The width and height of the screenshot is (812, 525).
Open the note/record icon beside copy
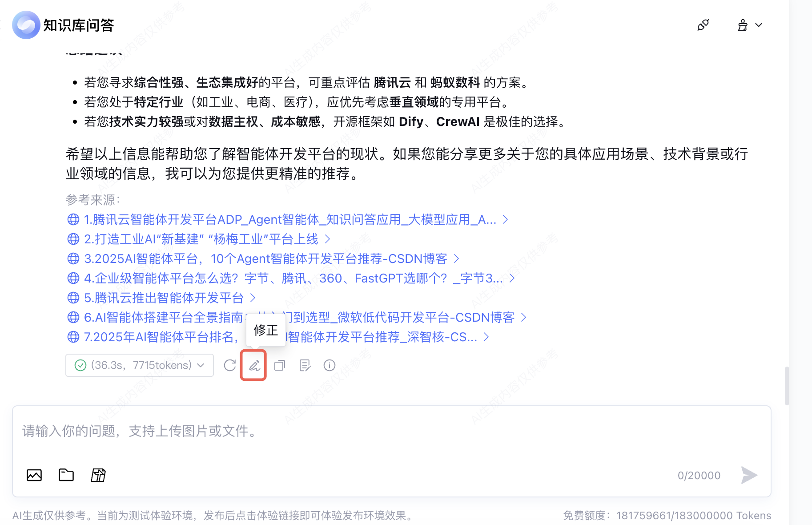point(305,365)
